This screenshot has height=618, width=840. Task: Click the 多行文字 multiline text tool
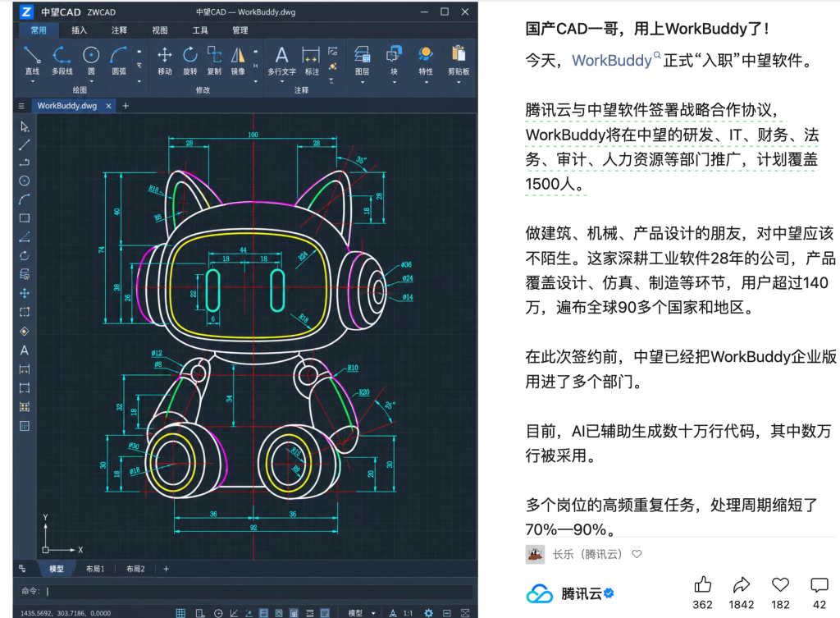282,60
